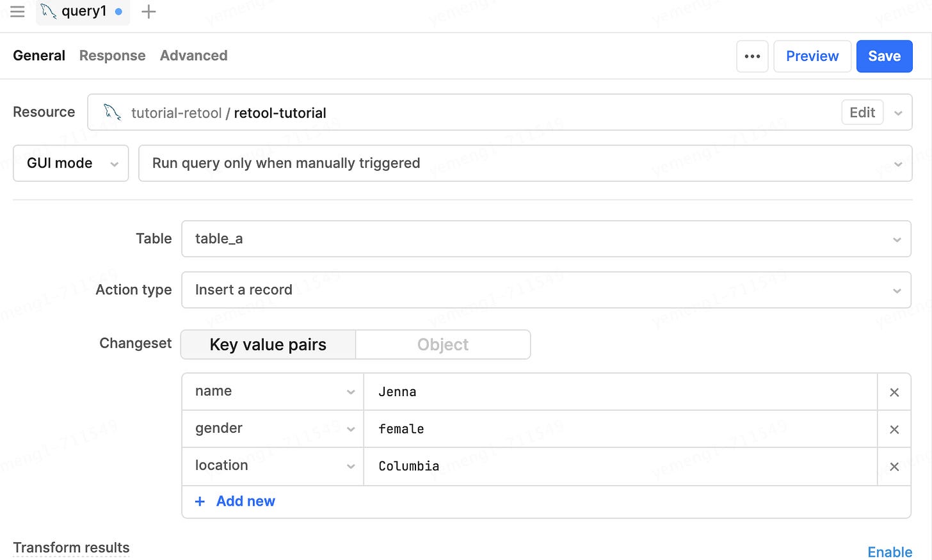Select the query1 tab
This screenshot has width=932, height=560.
coord(83,12)
